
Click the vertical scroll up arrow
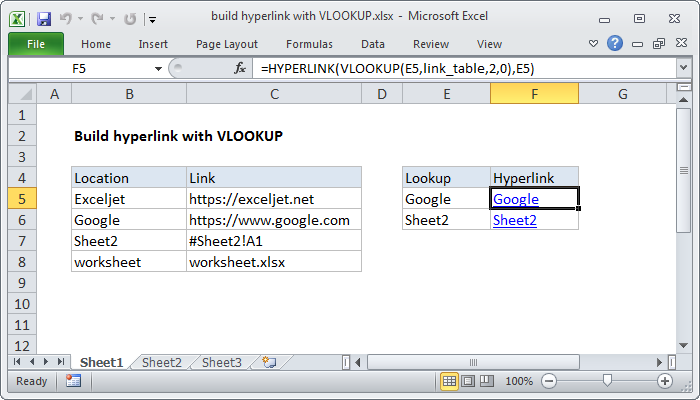[683, 100]
